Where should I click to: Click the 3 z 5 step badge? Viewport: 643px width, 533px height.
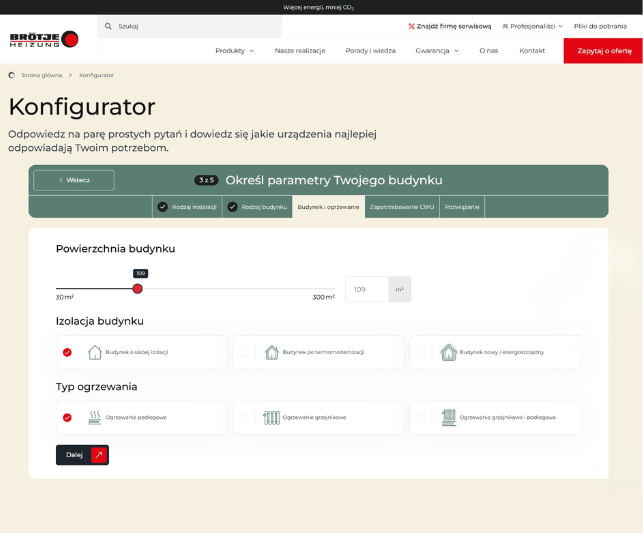pyautogui.click(x=206, y=180)
